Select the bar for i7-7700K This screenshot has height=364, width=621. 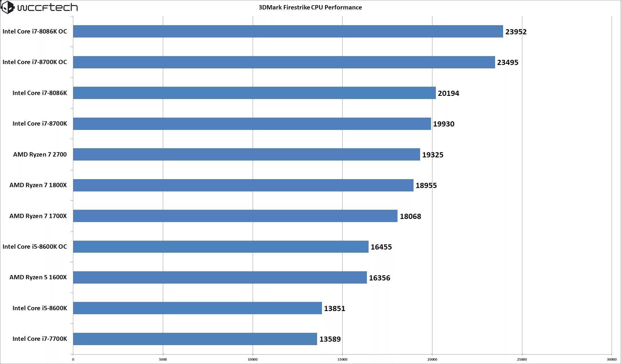coord(195,339)
